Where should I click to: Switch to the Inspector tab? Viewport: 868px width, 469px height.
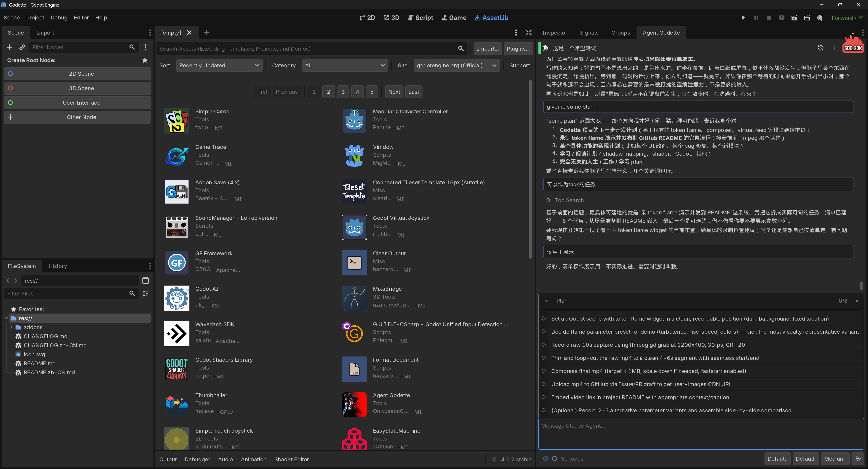554,33
